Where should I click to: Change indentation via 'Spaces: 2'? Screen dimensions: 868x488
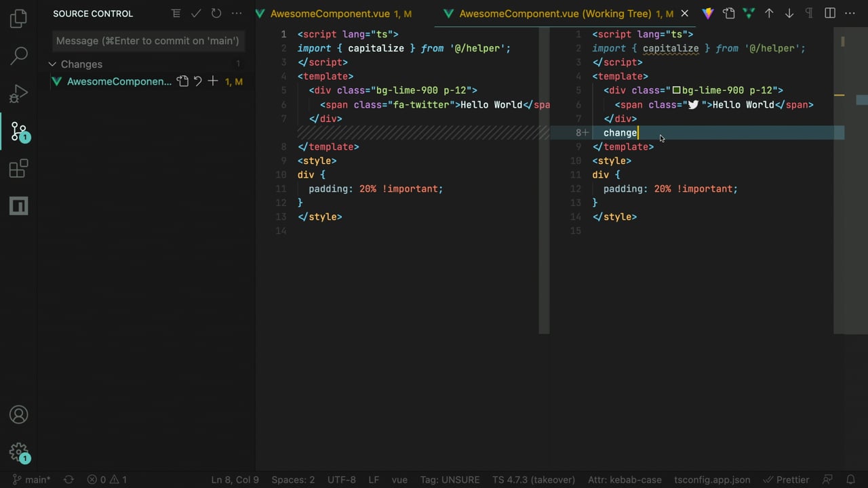click(293, 480)
